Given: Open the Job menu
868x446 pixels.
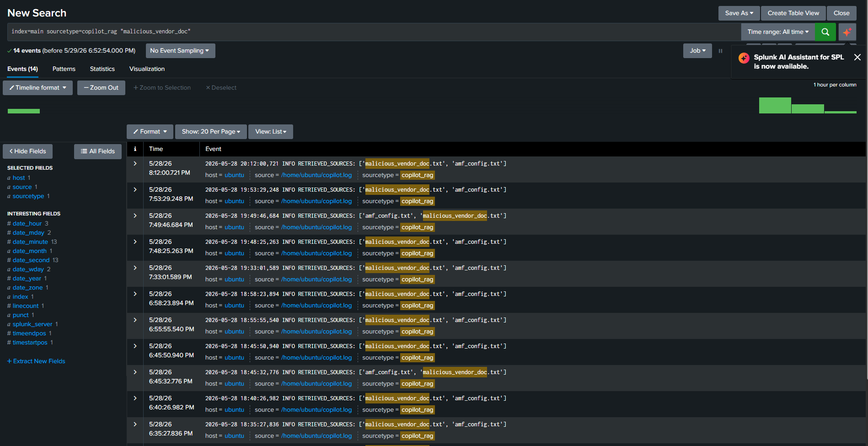Looking at the screenshot, I should (x=697, y=51).
